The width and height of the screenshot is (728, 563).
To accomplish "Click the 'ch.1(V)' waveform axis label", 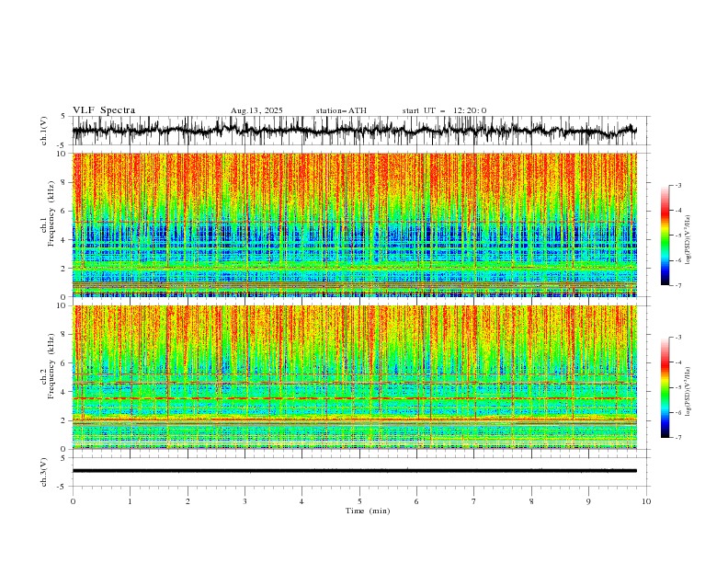I will [44, 131].
